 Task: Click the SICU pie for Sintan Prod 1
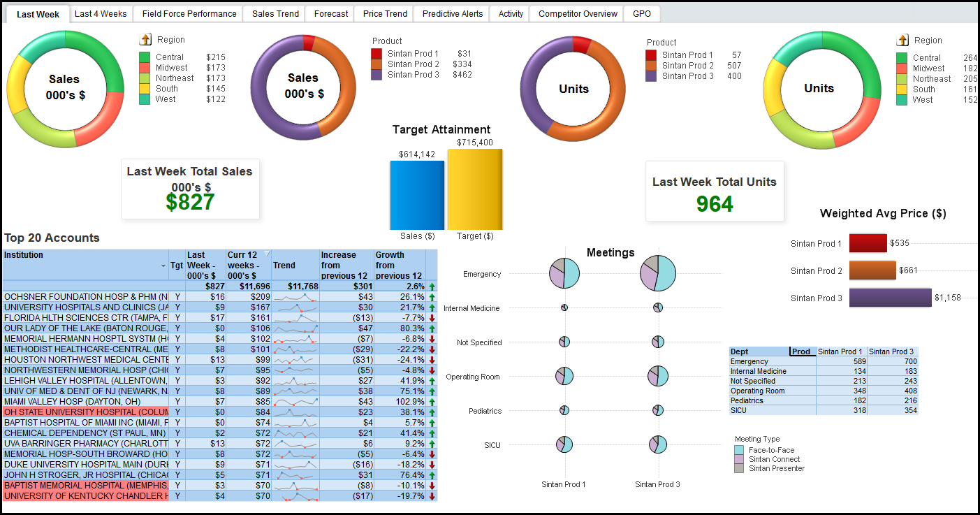coord(564,444)
